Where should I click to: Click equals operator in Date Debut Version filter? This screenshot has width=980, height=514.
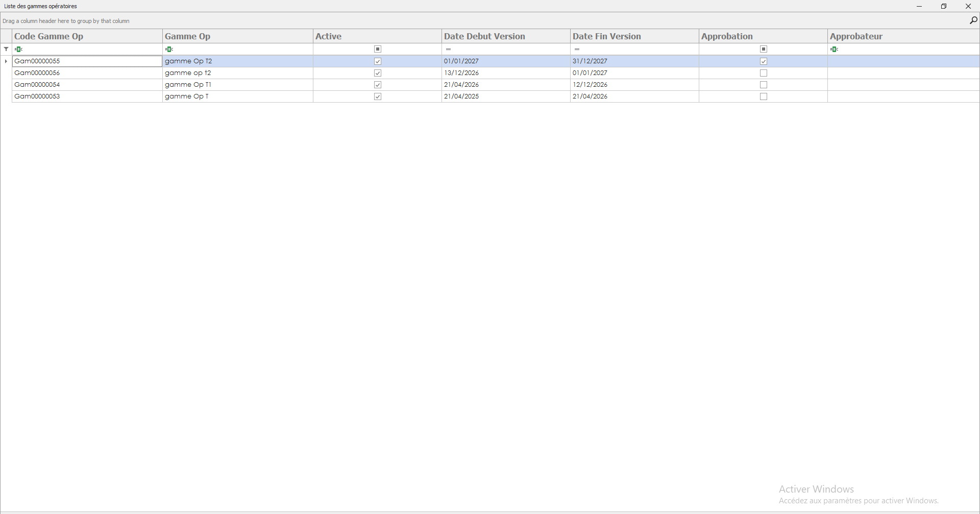(x=448, y=49)
